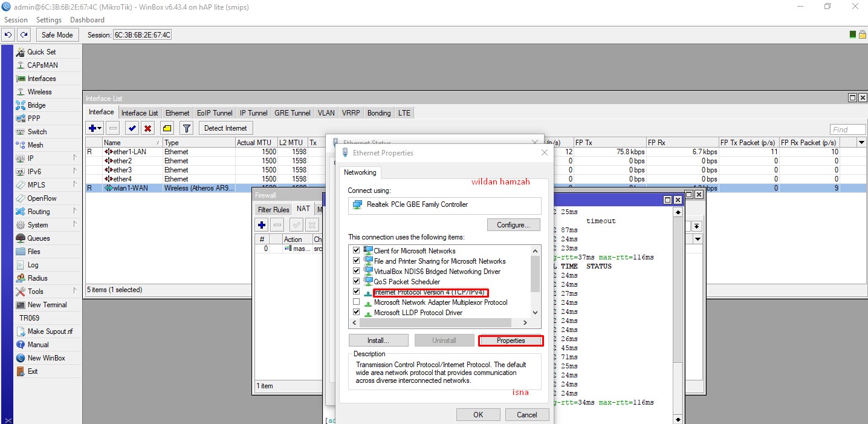The width and height of the screenshot is (868, 424).
Task: Switch to VLAN tab
Action: tap(326, 113)
